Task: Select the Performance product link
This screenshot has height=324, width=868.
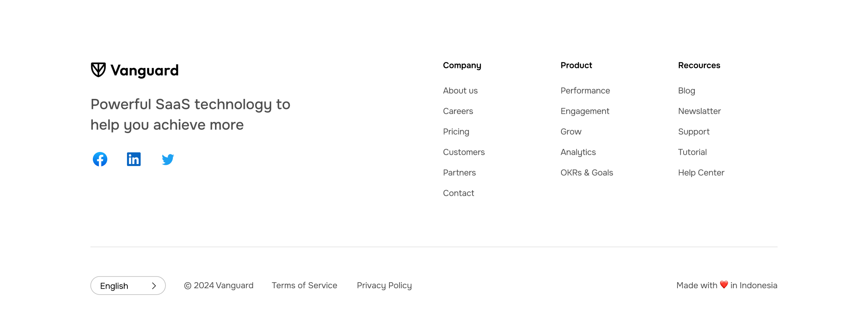Action: click(x=585, y=90)
